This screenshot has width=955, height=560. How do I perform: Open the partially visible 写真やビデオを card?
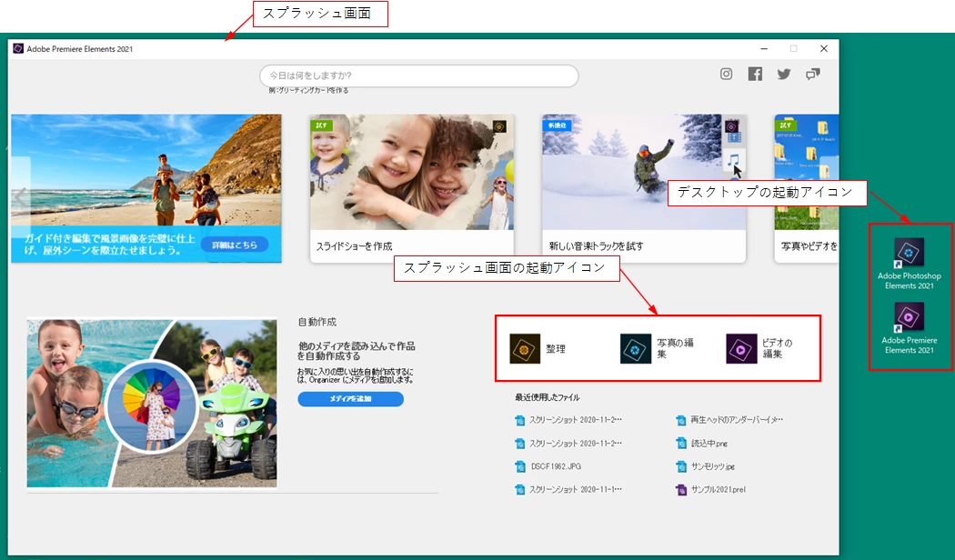tap(807, 189)
